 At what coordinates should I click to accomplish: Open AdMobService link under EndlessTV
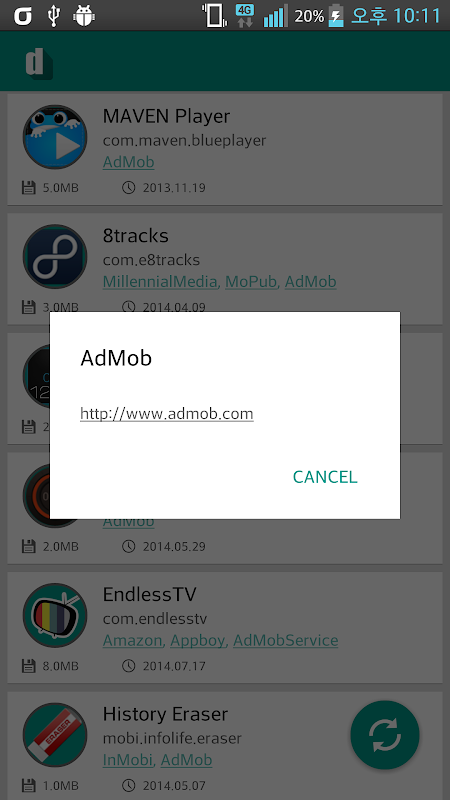(x=286, y=640)
